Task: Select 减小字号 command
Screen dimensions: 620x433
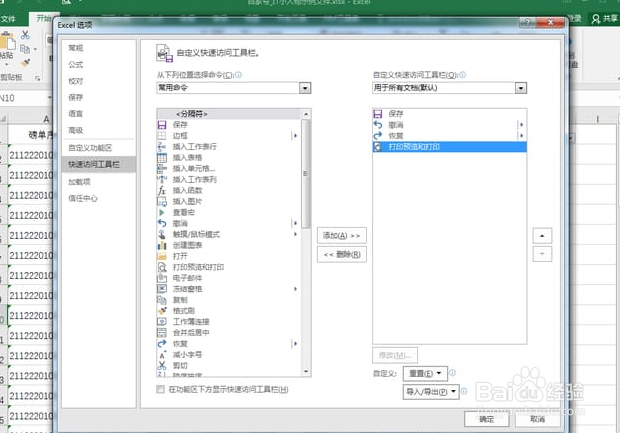Action: 229,355
